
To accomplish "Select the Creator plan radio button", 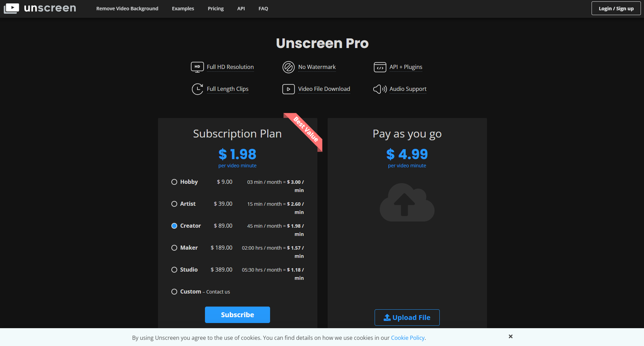I will point(174,226).
